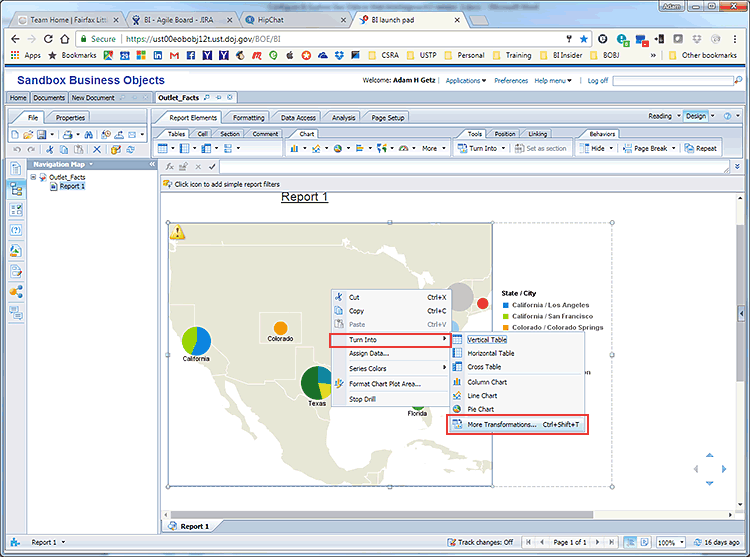Image resolution: width=750 pixels, height=557 pixels.
Task: Switch to the Properties tab
Action: click(x=70, y=118)
